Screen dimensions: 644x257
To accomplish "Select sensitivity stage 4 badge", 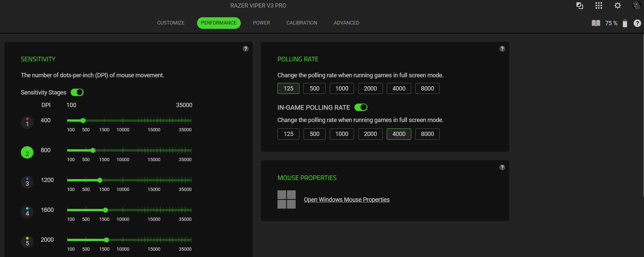I will click(x=27, y=212).
